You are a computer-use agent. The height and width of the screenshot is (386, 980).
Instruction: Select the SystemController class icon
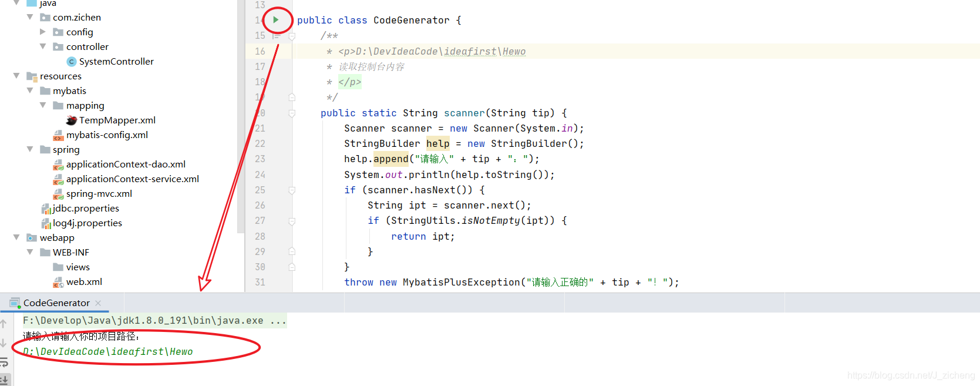click(72, 62)
